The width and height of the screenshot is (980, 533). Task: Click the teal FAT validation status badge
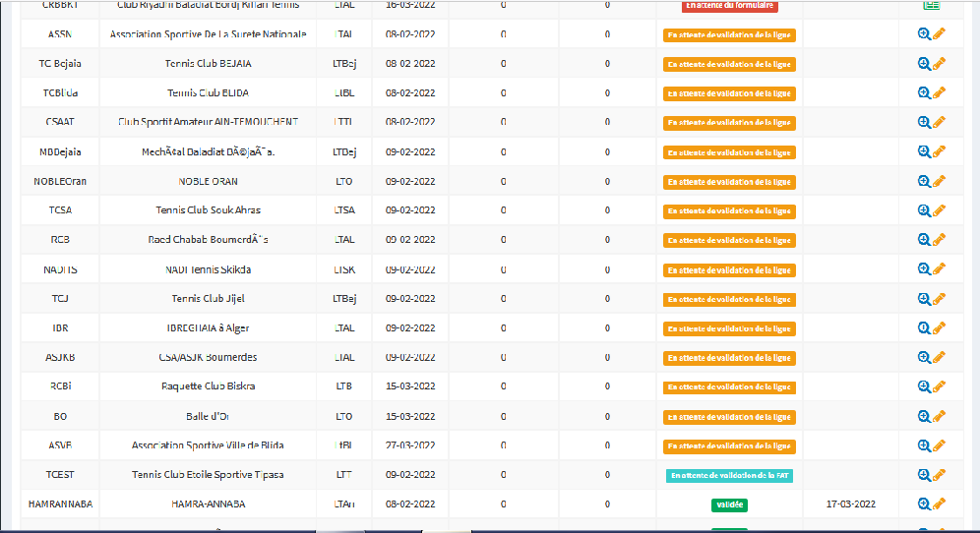tap(729, 476)
